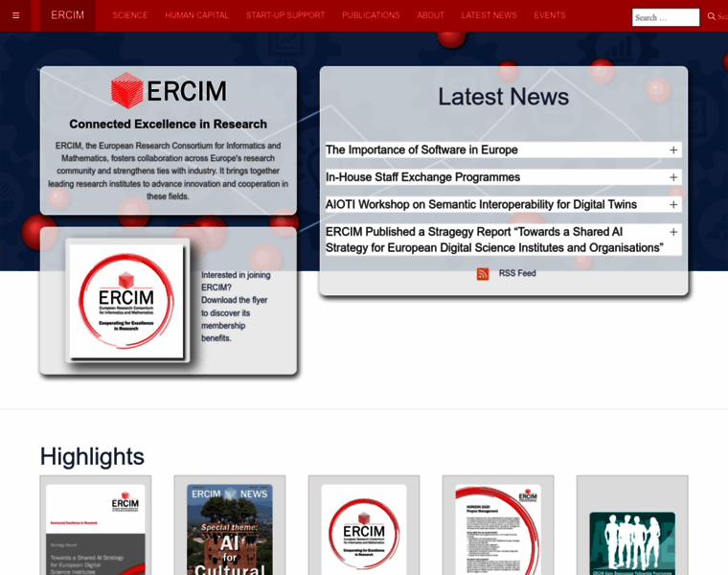The image size is (728, 575).
Task: Open the Events menu
Action: (x=550, y=15)
